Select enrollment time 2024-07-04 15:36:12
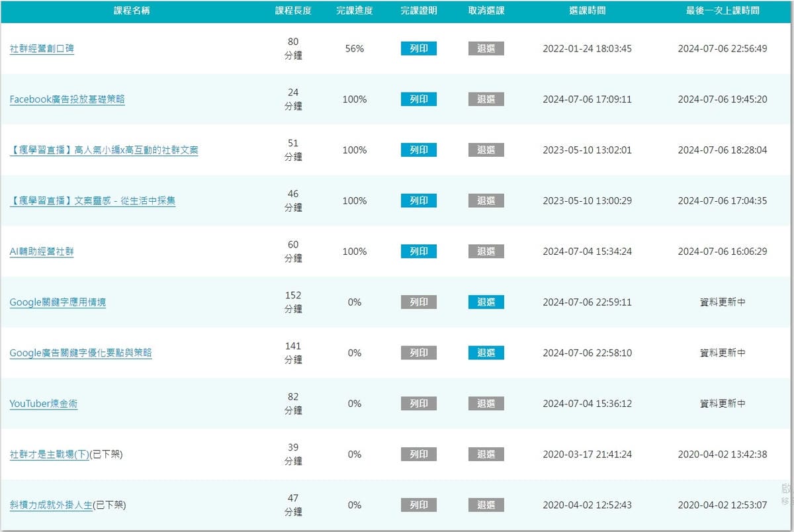Image resolution: width=794 pixels, height=532 pixels. 587,404
